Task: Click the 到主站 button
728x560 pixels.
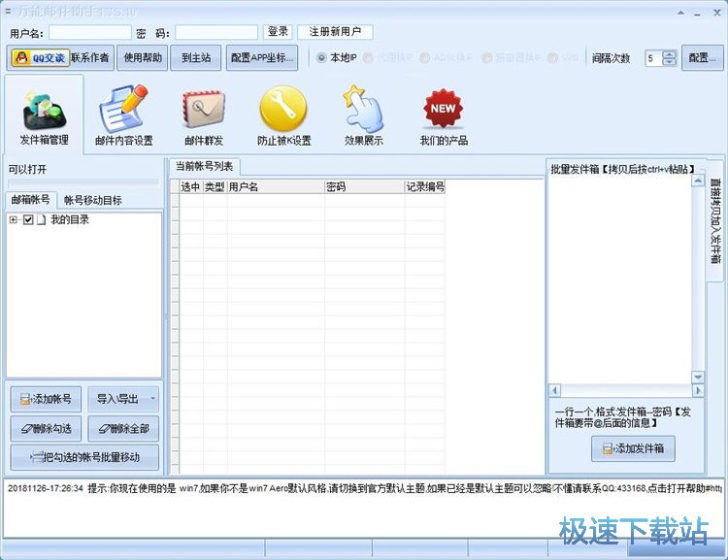Action: tap(195, 57)
